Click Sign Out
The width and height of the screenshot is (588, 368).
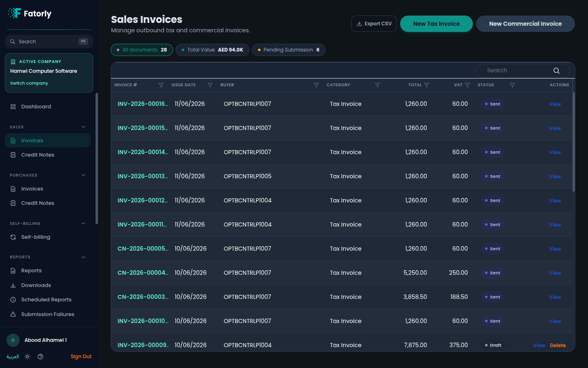pos(81,357)
